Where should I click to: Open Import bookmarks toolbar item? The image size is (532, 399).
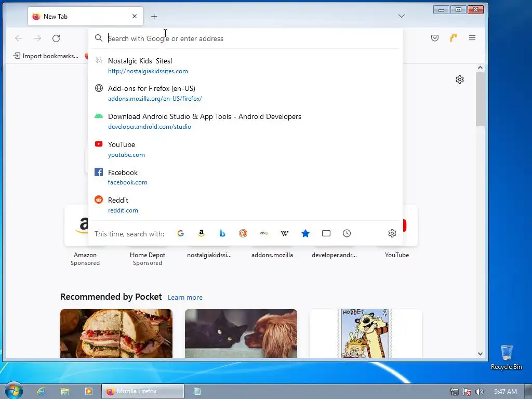[46, 56]
